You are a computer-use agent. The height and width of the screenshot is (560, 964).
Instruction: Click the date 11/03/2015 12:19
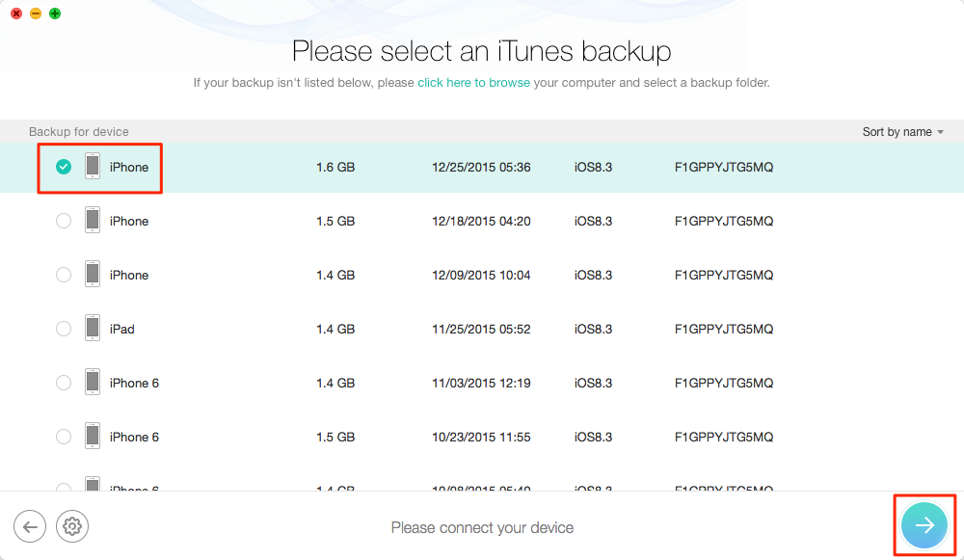pyautogui.click(x=481, y=384)
